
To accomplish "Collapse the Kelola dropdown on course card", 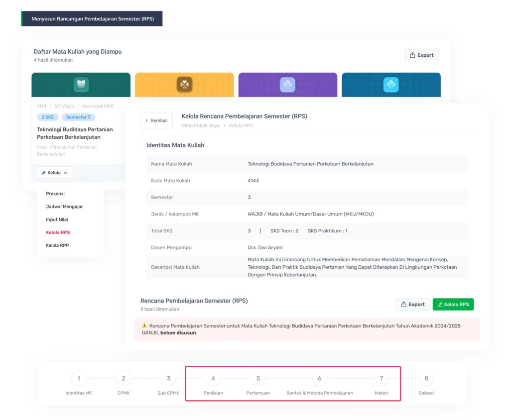I will 55,173.
